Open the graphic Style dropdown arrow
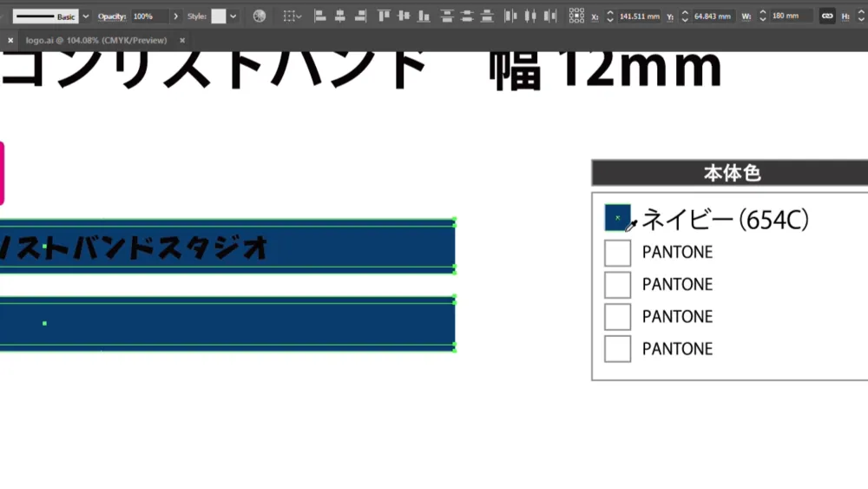This screenshot has height=489, width=868. [233, 17]
